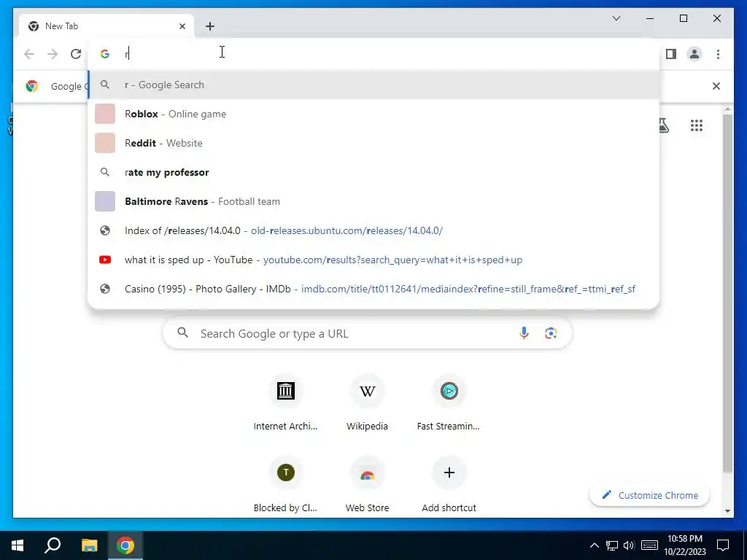747x560 pixels.
Task: Open a new tab with the plus button
Action: (210, 26)
